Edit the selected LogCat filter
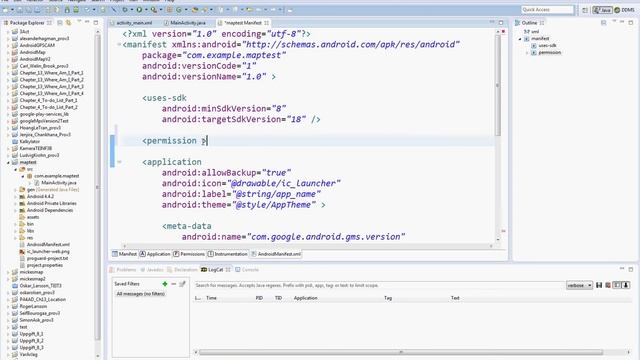 182,284
